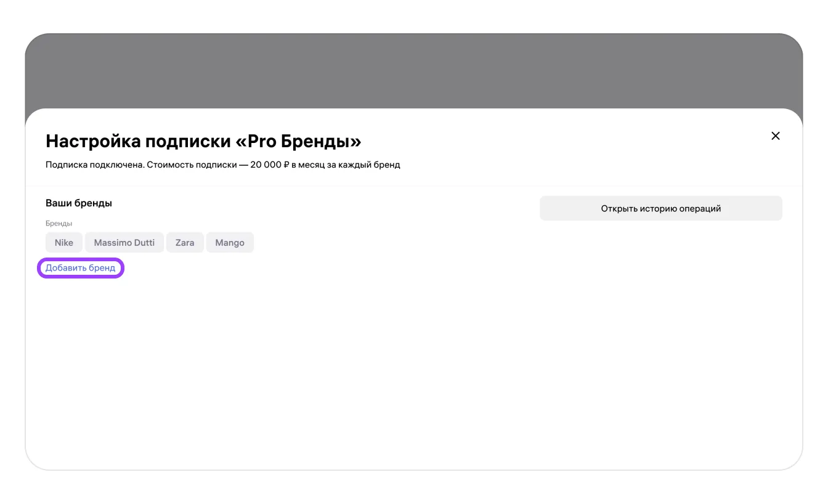Image resolution: width=828 pixels, height=504 pixels.
Task: Select the Mango brand chip
Action: [x=230, y=243]
